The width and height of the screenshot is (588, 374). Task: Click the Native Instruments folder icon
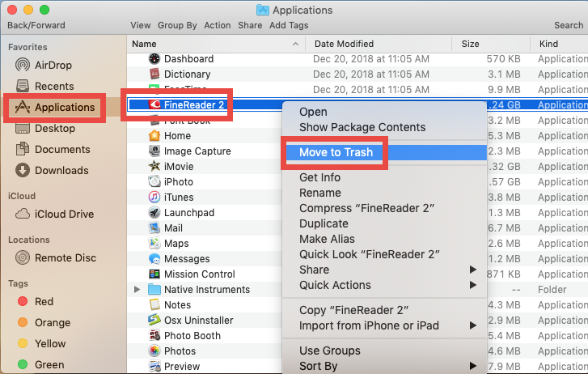coord(154,290)
